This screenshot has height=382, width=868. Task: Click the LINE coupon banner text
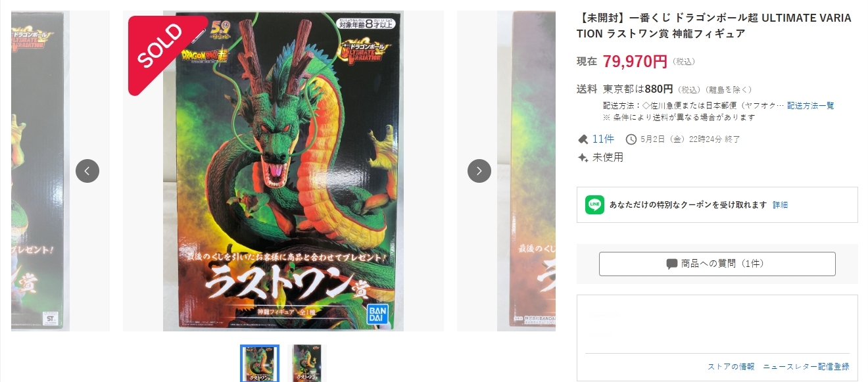688,205
